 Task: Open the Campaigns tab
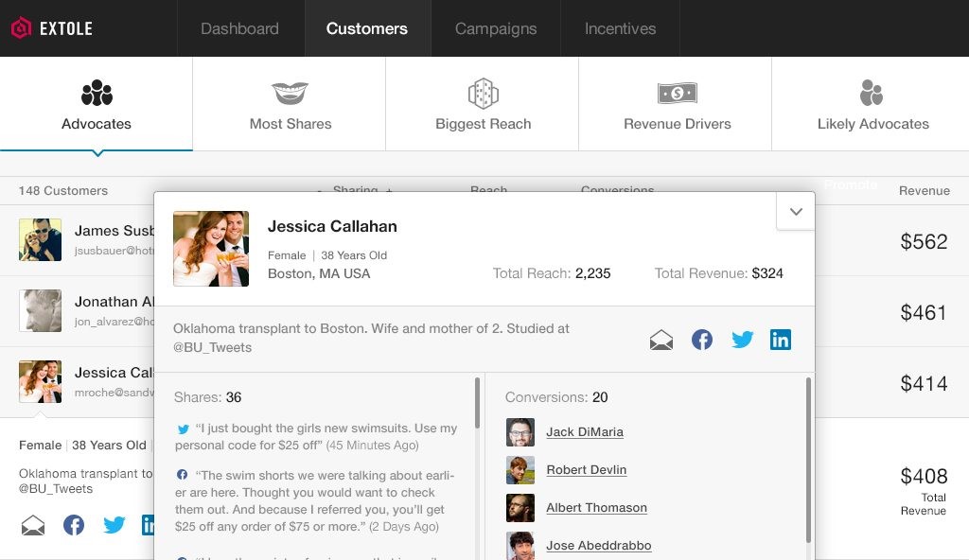coord(496,28)
